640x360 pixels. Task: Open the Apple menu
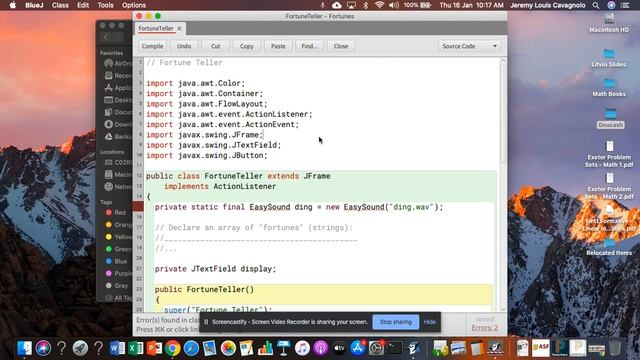coord(13,5)
